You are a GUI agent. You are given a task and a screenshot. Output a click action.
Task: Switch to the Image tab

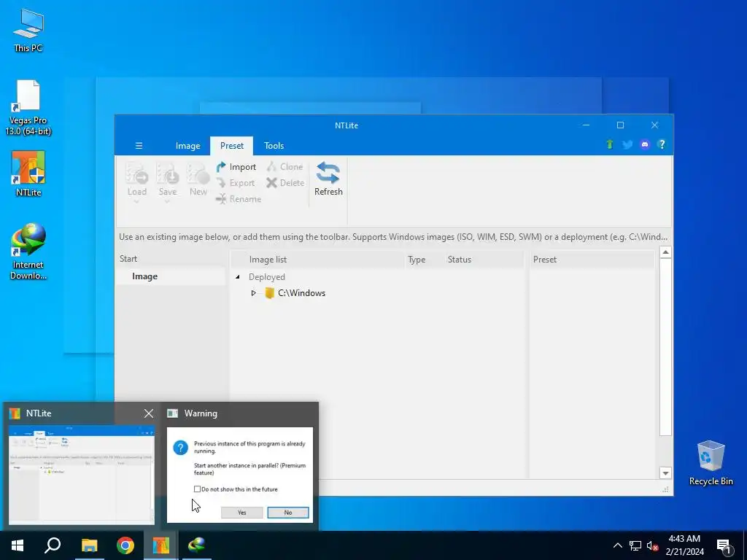tap(187, 146)
